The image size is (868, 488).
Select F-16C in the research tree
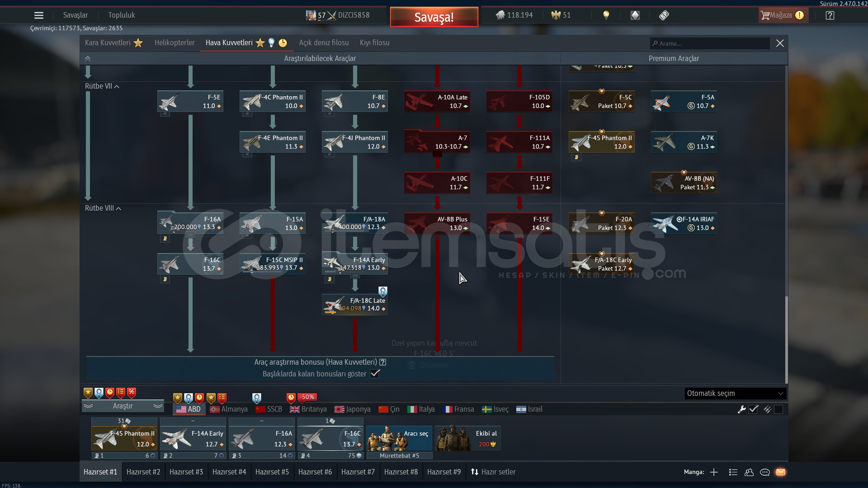190,264
